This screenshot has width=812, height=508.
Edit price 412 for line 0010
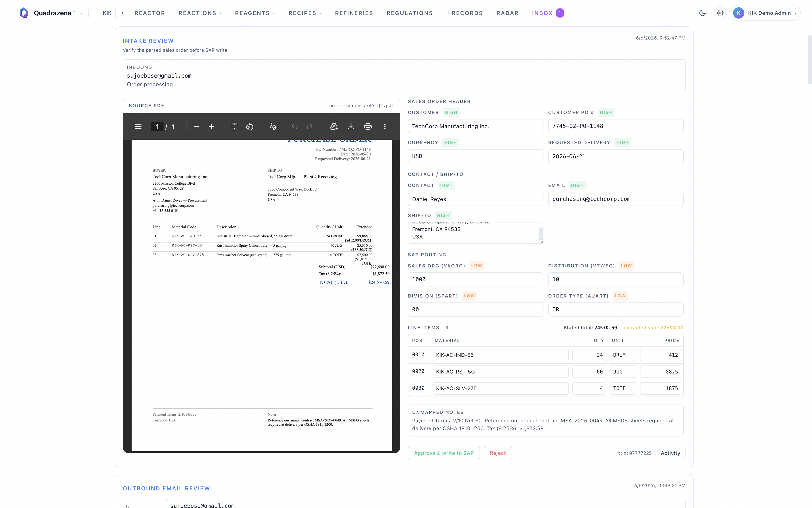coord(660,355)
